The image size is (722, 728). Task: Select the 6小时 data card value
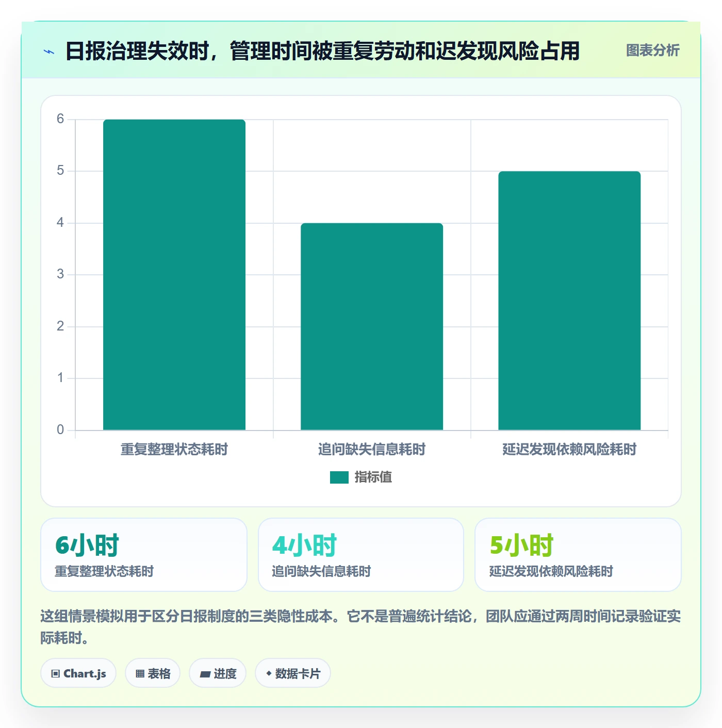click(87, 545)
